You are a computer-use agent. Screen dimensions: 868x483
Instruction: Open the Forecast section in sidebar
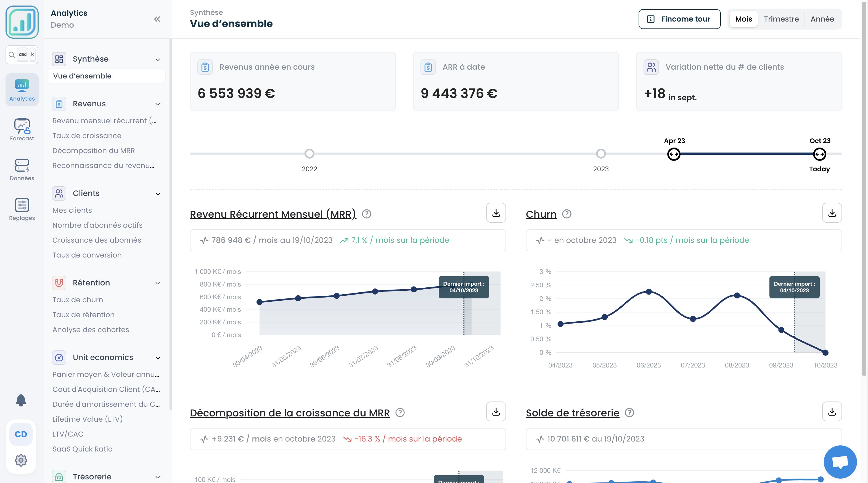click(x=22, y=130)
